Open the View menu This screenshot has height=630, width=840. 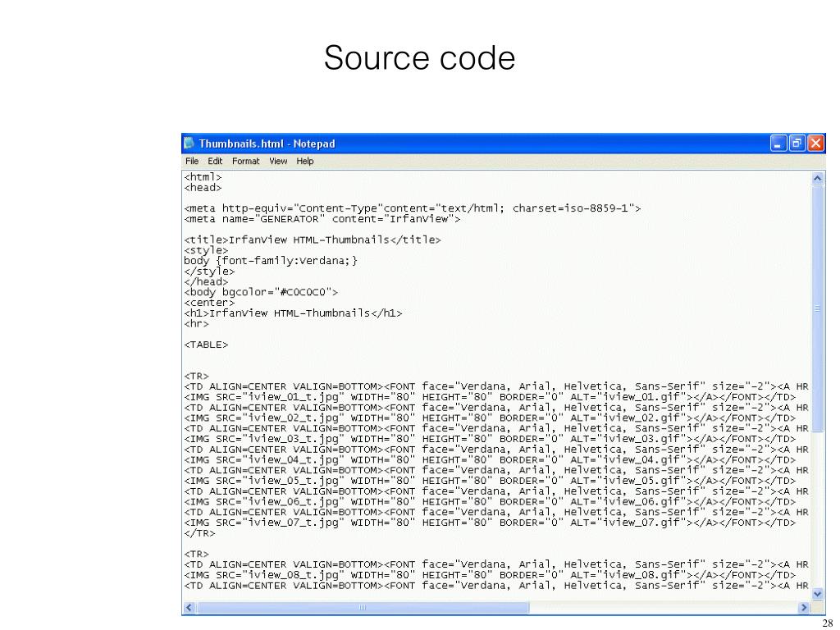click(x=278, y=162)
